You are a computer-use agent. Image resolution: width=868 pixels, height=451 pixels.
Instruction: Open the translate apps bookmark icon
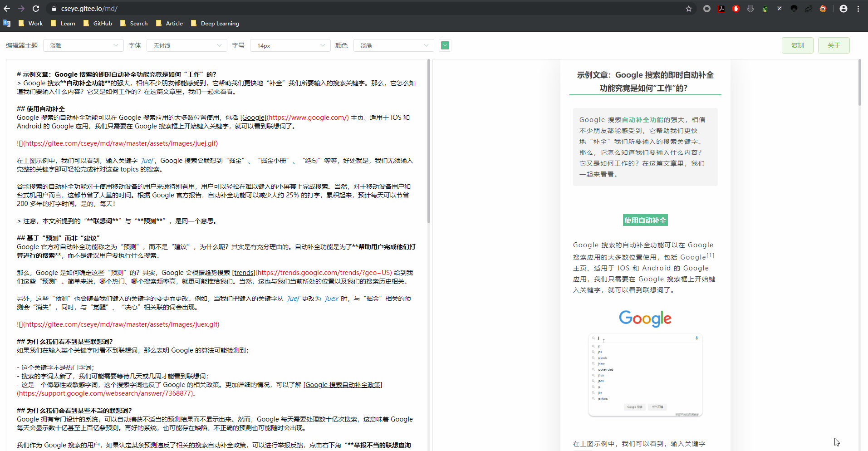(7, 23)
